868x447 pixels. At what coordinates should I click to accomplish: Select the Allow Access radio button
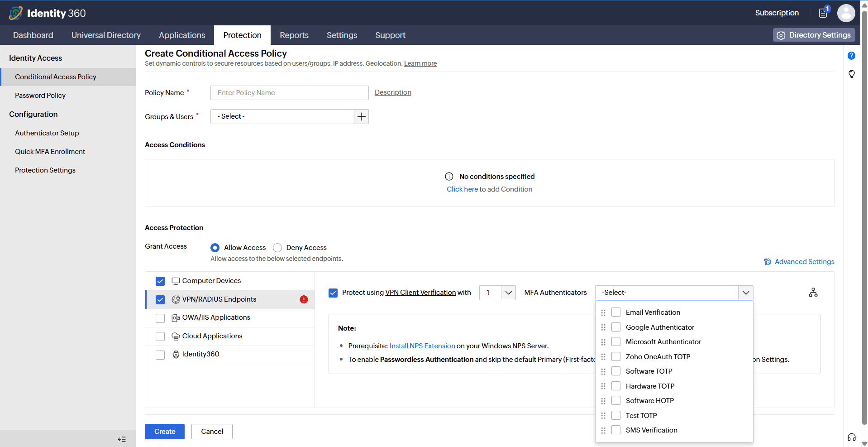pyautogui.click(x=215, y=248)
